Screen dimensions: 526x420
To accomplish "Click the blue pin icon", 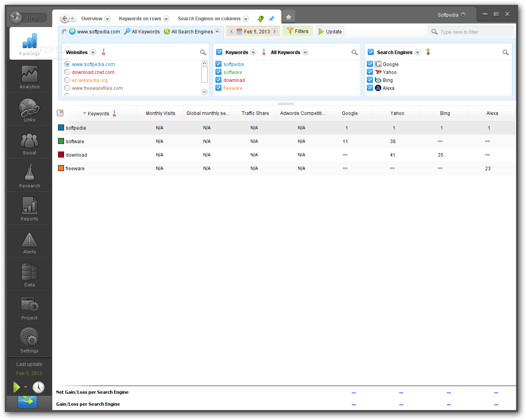I will pyautogui.click(x=272, y=19).
